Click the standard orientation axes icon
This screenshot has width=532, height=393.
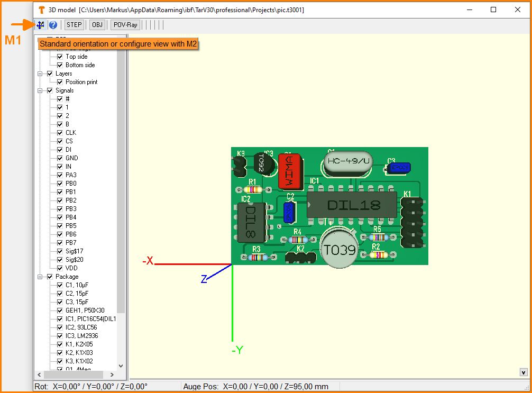41,25
